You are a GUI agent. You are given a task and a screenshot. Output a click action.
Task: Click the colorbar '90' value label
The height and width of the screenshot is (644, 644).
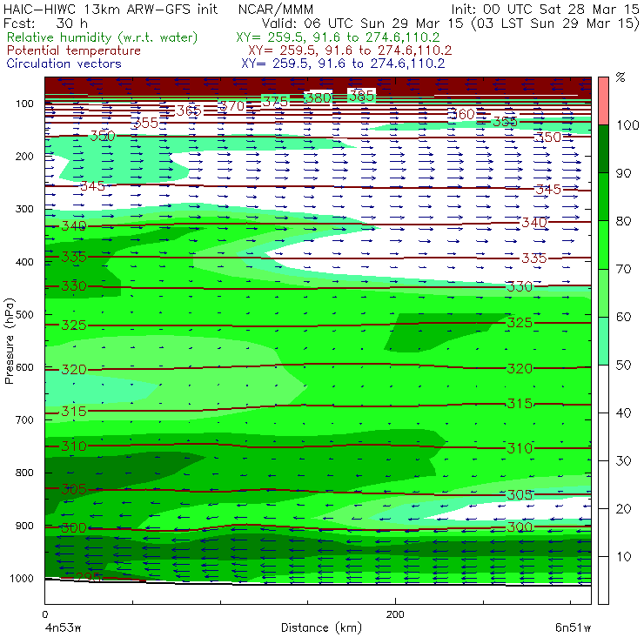[623, 173]
